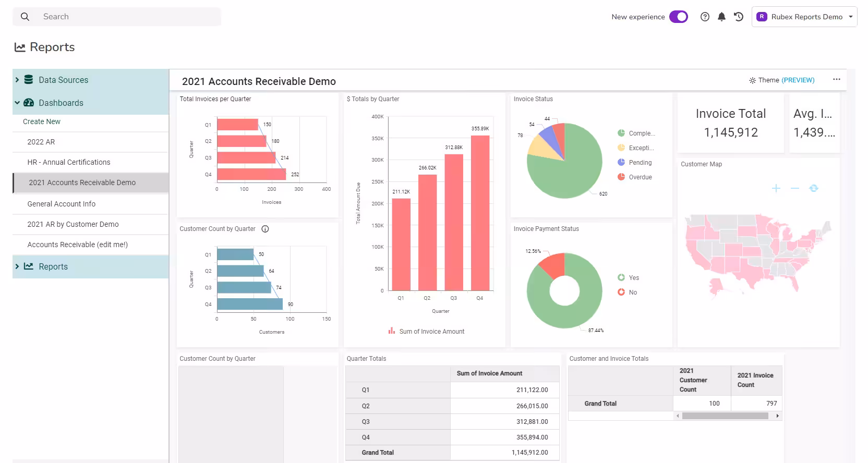This screenshot has width=868, height=463.
Task: Open the recent history clock icon
Action: [739, 17]
